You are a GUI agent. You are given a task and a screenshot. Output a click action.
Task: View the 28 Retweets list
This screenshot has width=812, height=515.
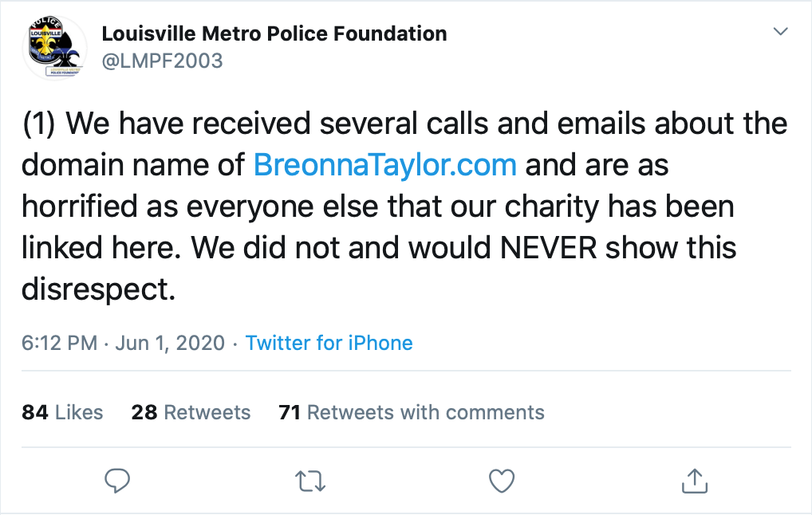pos(191,412)
